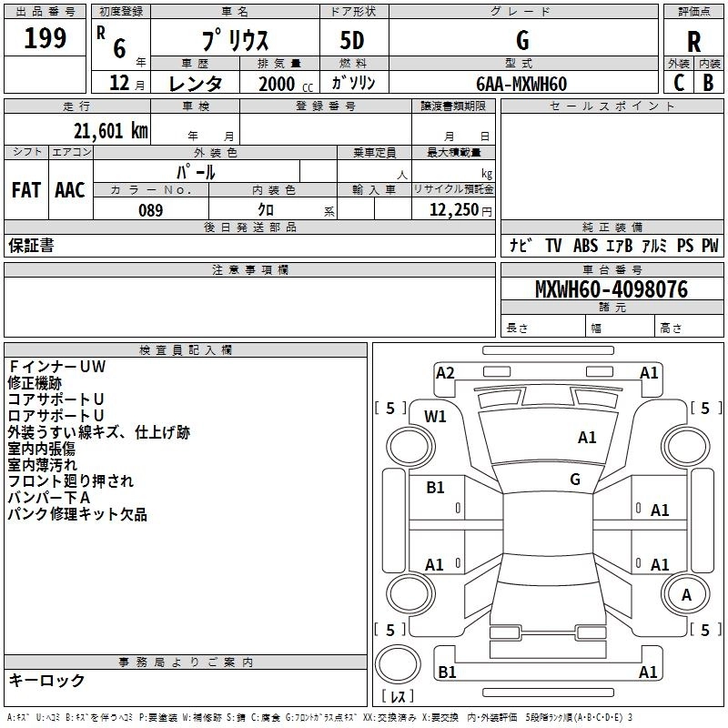Select the model code 6AA-MXWH60
Screen dimensions: 728x728
[521, 84]
